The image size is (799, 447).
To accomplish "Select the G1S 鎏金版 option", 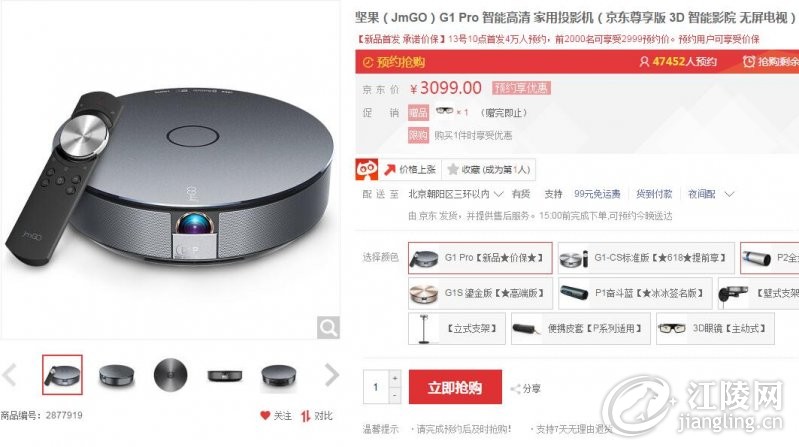I will click(480, 293).
